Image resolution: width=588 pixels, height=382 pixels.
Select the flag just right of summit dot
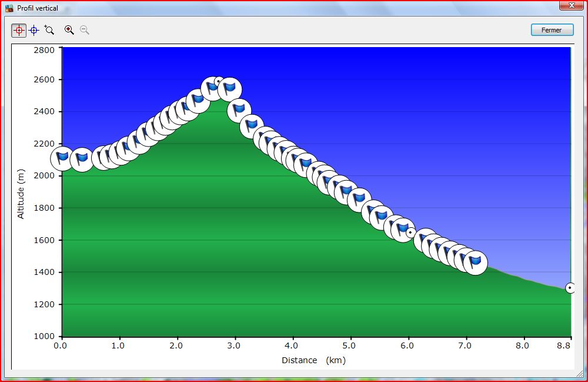(230, 89)
